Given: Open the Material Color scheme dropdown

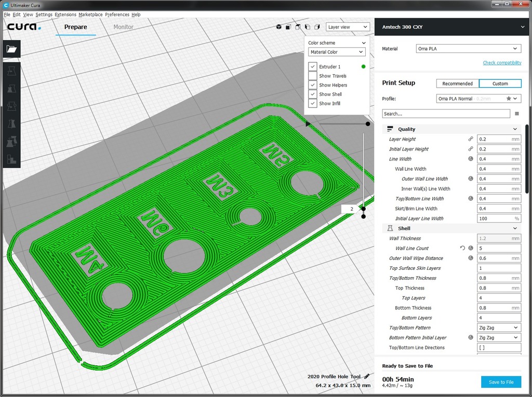Looking at the screenshot, I should (x=337, y=52).
